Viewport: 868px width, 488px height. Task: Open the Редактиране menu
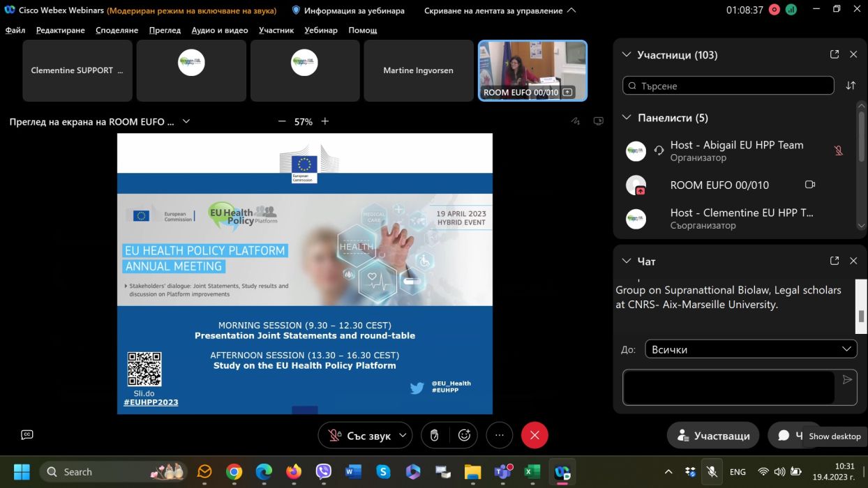61,30
